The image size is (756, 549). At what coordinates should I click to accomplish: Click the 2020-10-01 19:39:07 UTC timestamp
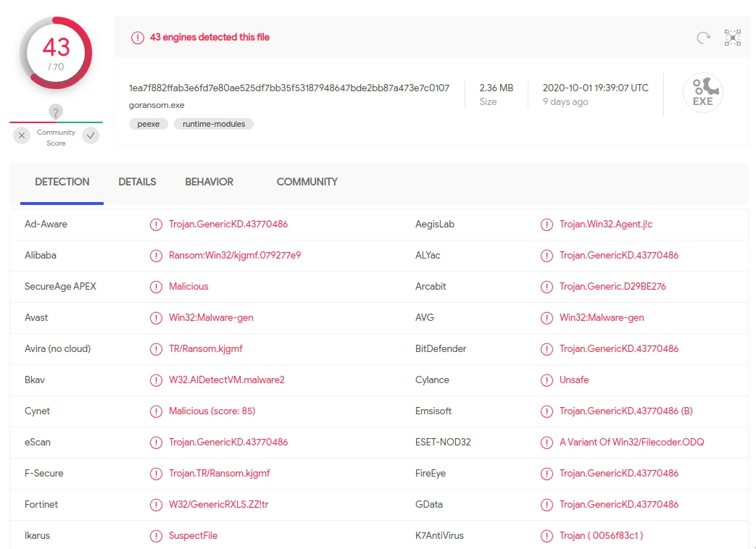click(x=595, y=88)
